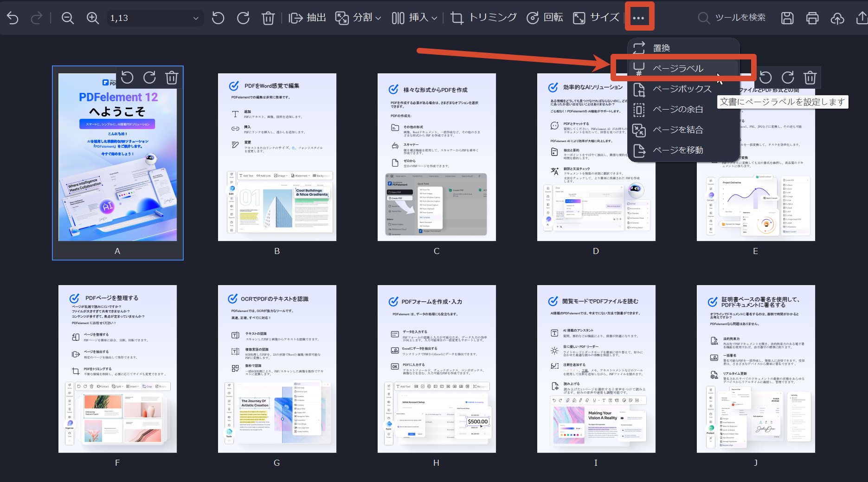Rotate page A counterclockwise via its thumbnail icon
The image size is (868, 482).
click(x=127, y=78)
